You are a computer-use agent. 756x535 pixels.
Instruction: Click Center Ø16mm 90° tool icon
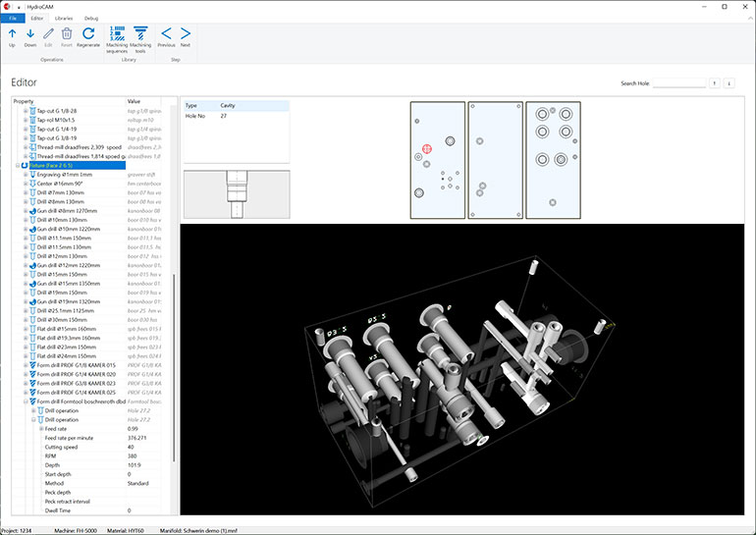point(32,184)
